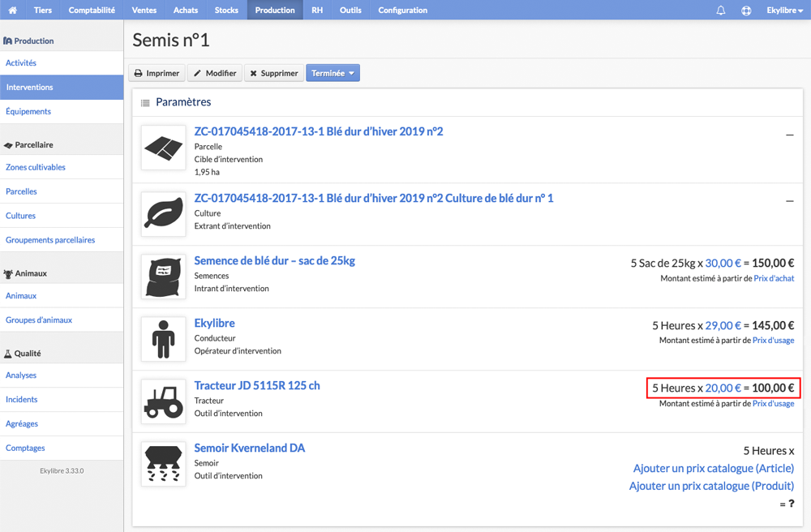
Task: Click the person operator icon
Action: pyautogui.click(x=164, y=339)
